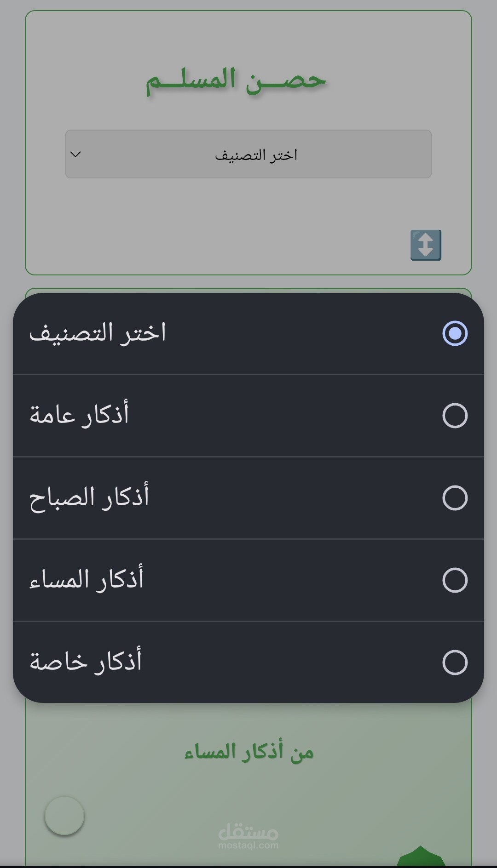Click the من أذكار المساء heading
The width and height of the screenshot is (497, 868).
[249, 752]
